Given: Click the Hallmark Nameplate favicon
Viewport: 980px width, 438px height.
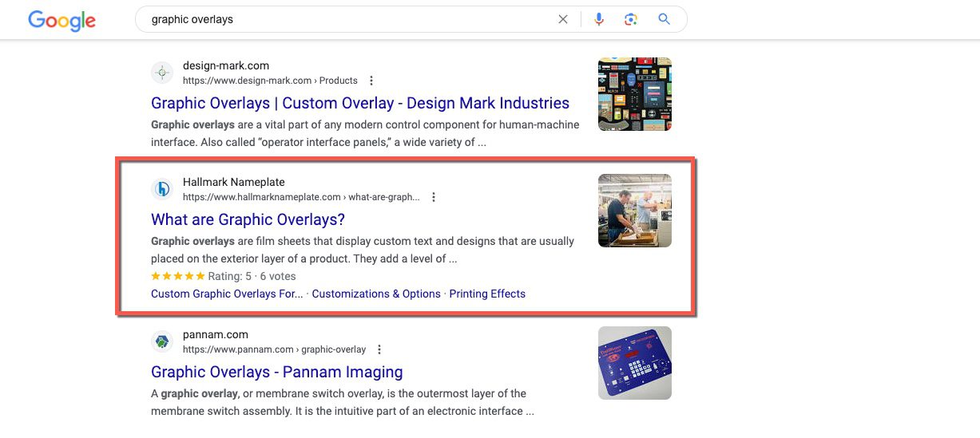Looking at the screenshot, I should coord(162,189).
